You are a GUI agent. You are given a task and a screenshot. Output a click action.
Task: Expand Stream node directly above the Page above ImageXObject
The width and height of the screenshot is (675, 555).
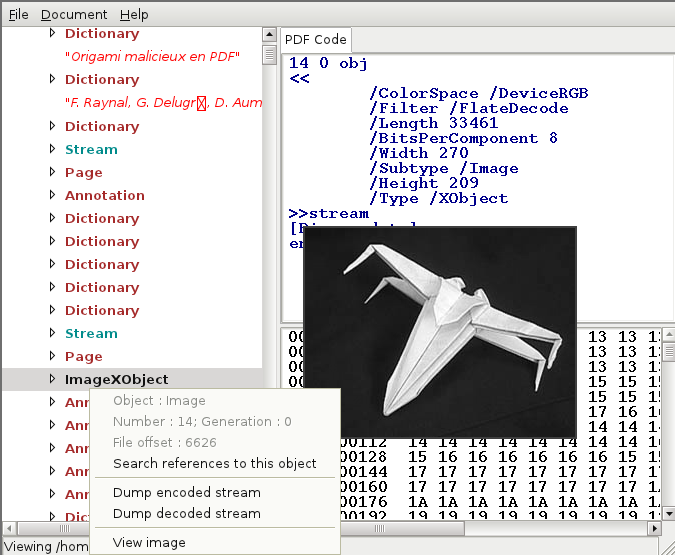tap(52, 333)
